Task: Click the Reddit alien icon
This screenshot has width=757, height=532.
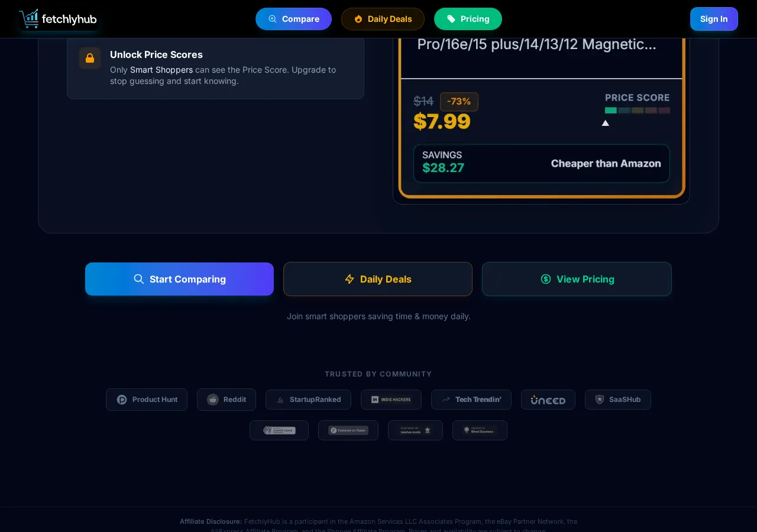Action: (213, 400)
